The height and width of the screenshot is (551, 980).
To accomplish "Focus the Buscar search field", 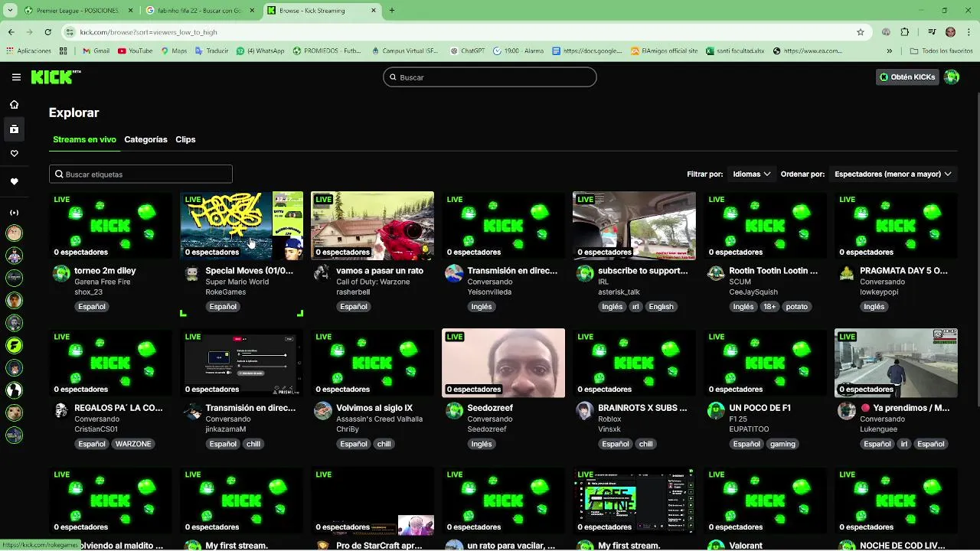I will click(x=490, y=77).
